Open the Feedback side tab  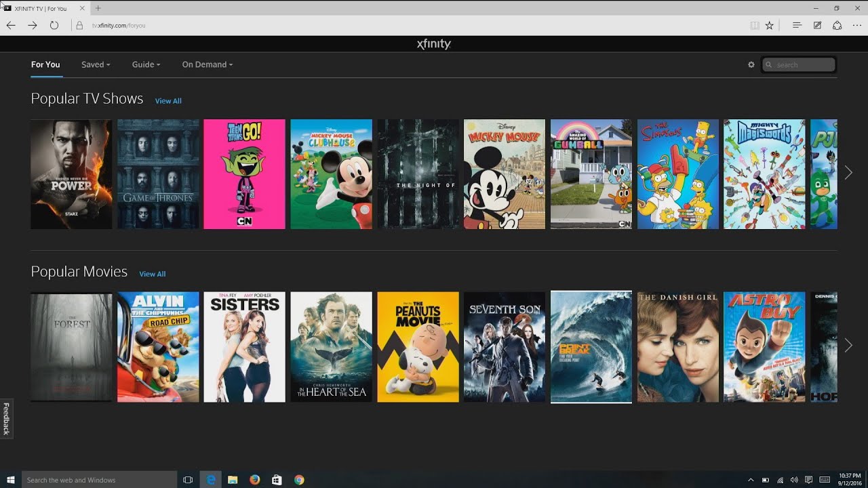tap(6, 418)
